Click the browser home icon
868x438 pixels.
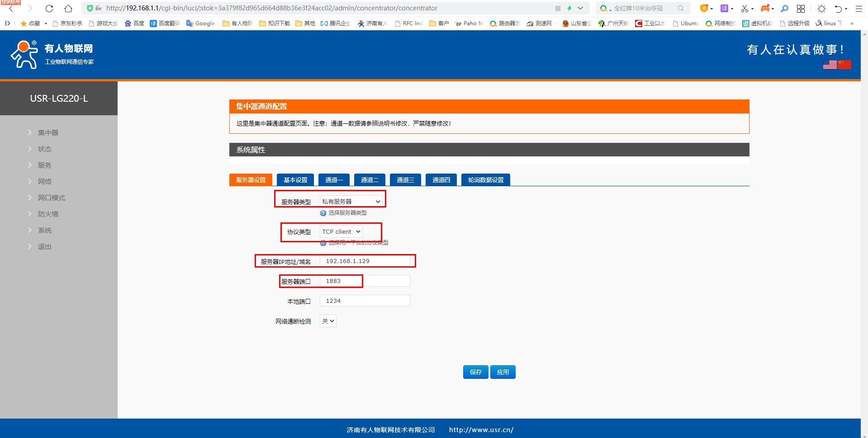pyautogui.click(x=68, y=8)
